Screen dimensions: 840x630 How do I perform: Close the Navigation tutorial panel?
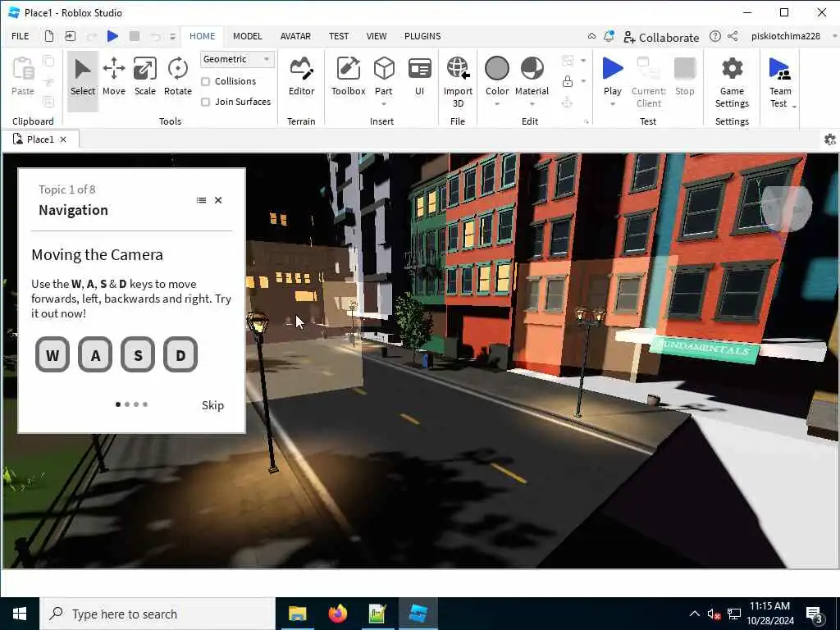point(218,200)
